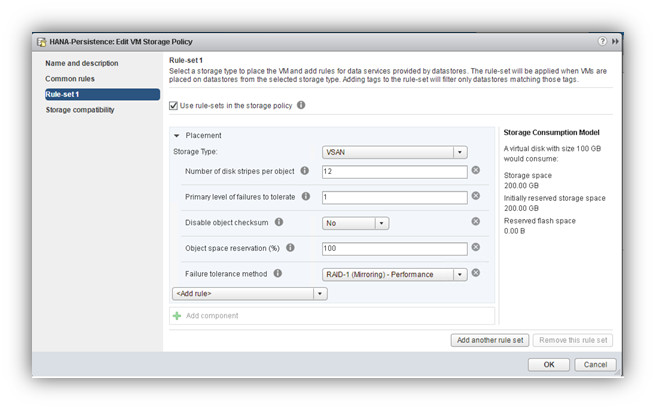
Task: Click info icon beside Disable object checksum
Action: [279, 223]
